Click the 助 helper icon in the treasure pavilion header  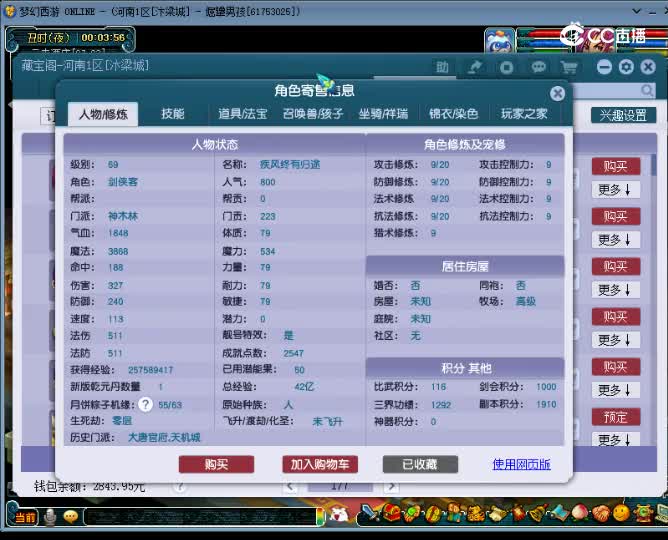point(442,67)
